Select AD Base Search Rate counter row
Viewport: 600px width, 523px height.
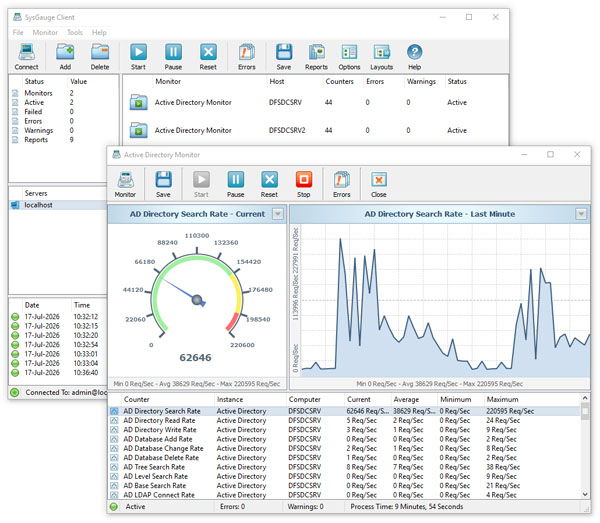[344, 486]
